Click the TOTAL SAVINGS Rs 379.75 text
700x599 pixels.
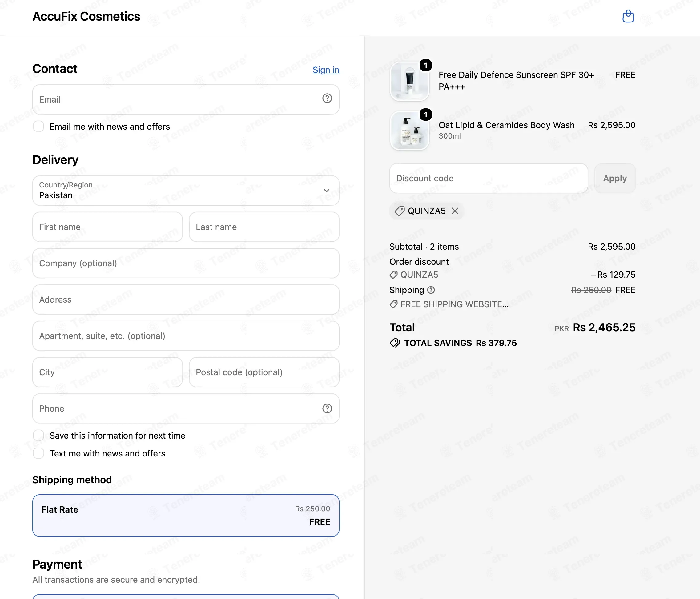tap(461, 343)
